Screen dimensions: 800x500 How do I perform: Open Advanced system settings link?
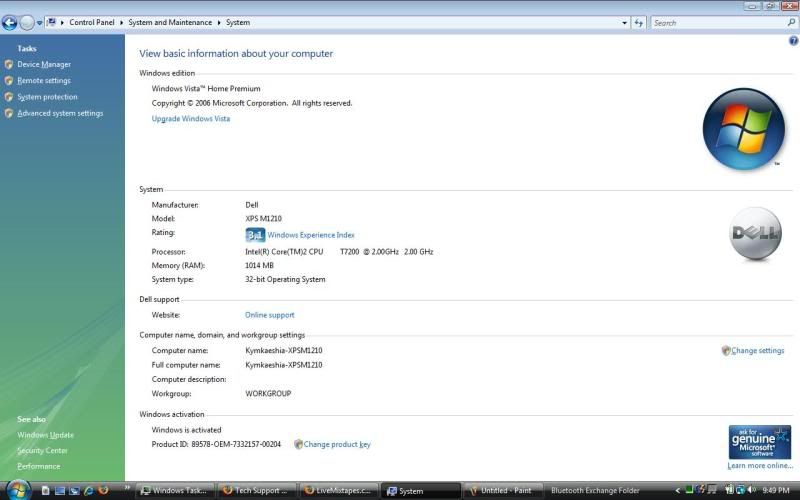tap(60, 113)
